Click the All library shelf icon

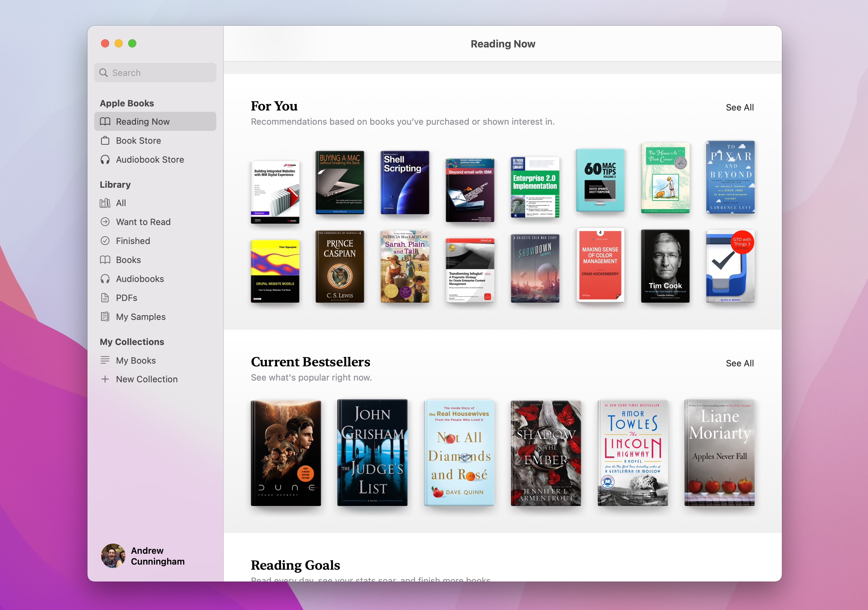coord(105,203)
